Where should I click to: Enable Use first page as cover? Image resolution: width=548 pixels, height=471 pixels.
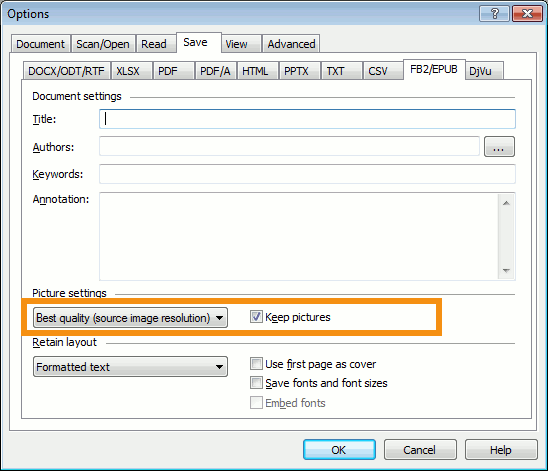tap(256, 364)
